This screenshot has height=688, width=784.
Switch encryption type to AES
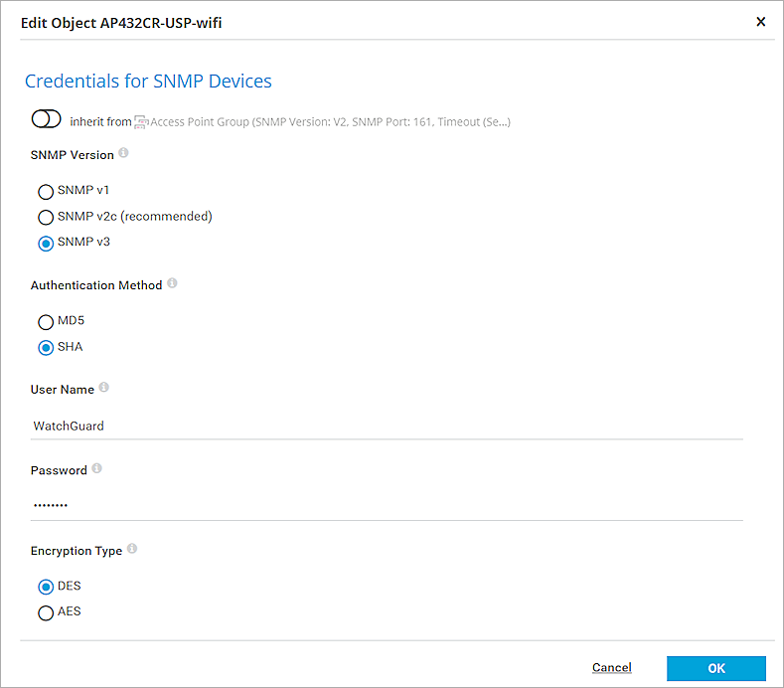[46, 612]
